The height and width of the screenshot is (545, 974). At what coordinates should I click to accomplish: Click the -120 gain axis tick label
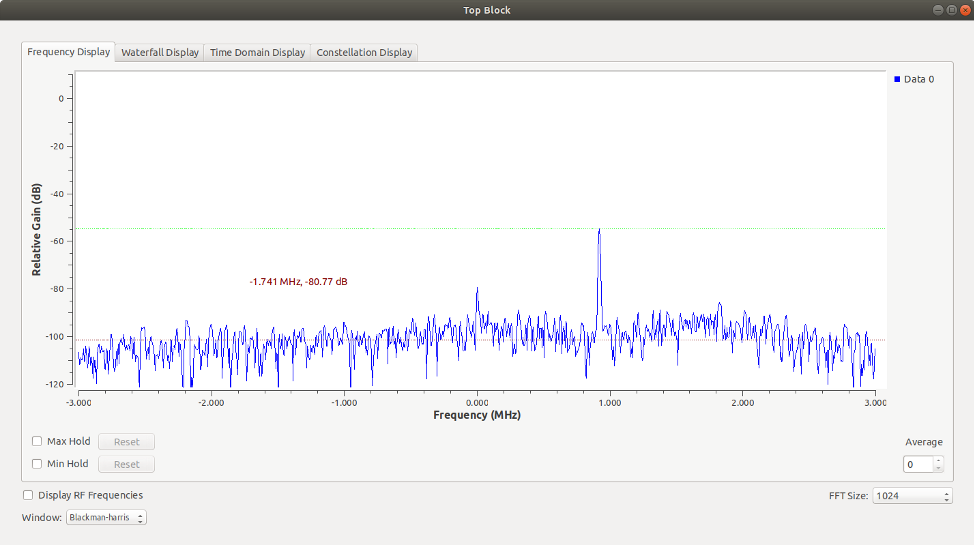[x=54, y=384]
